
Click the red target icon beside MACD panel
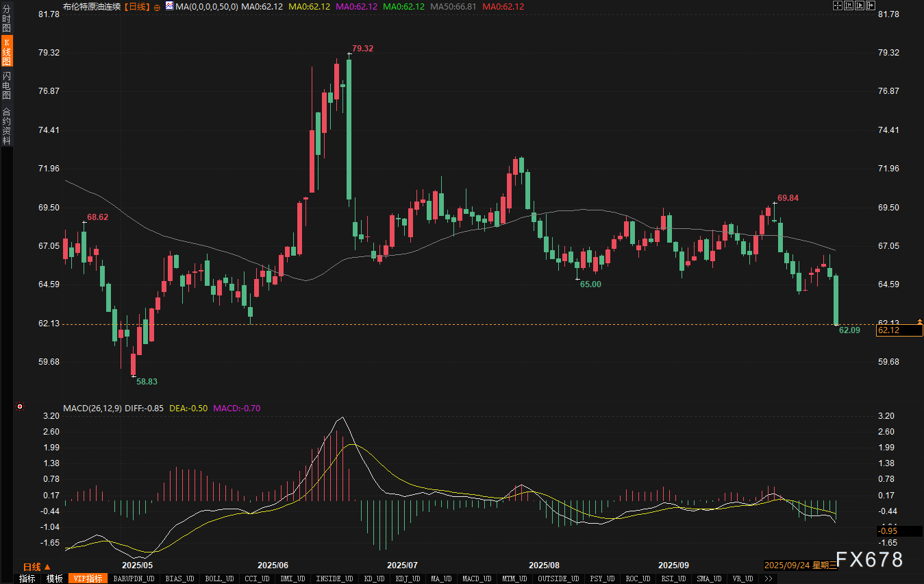tap(20, 407)
